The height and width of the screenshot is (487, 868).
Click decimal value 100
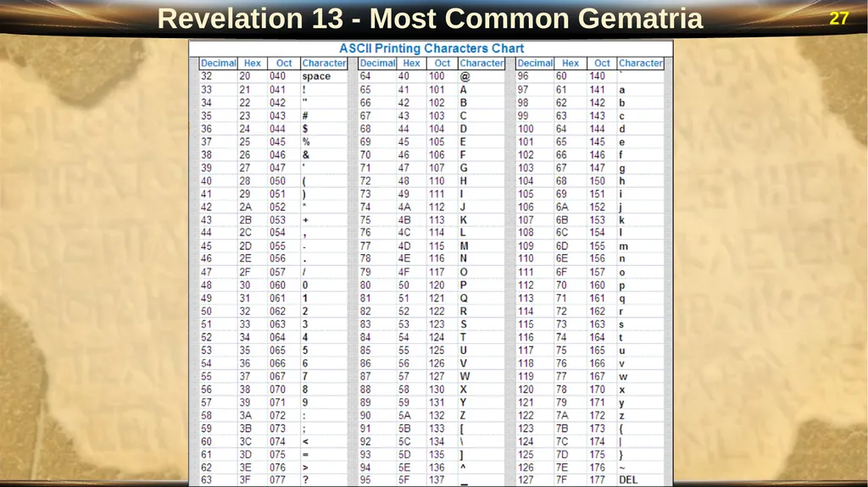tap(526, 129)
